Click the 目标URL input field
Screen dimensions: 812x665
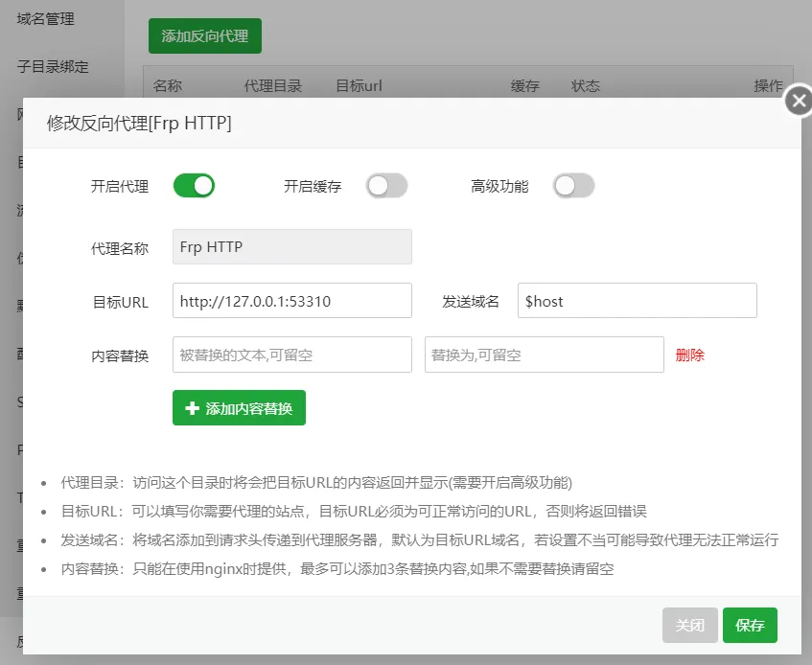click(292, 300)
